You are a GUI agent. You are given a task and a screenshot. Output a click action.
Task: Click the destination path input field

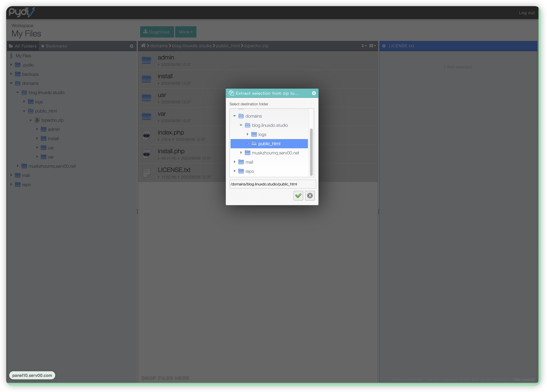[x=272, y=184]
